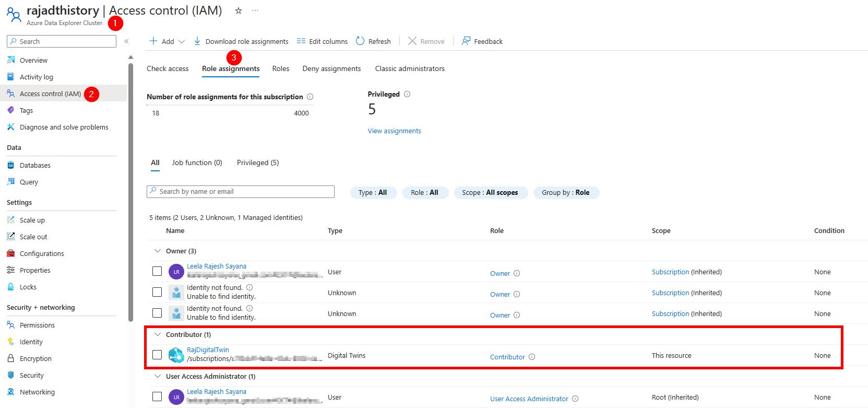Click info icon beside role assignments count
This screenshot has height=408, width=868.
[x=310, y=97]
